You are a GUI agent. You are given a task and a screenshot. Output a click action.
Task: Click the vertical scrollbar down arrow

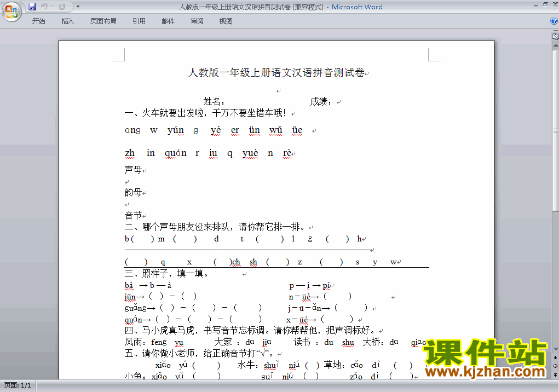coord(555,349)
